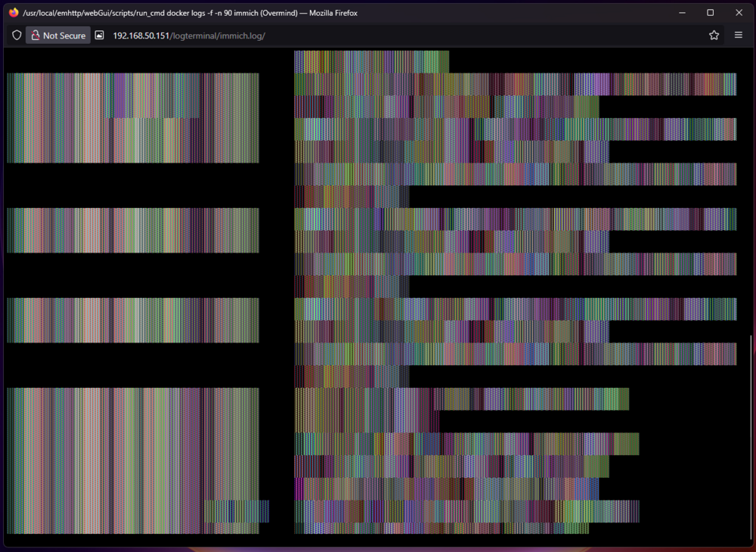Open the Firefox hamburger application menu
The height and width of the screenshot is (552, 756).
coord(739,36)
